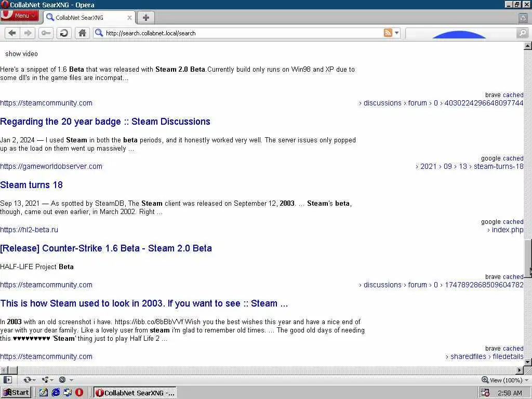Go back with the Back arrow button

[x=12, y=33]
